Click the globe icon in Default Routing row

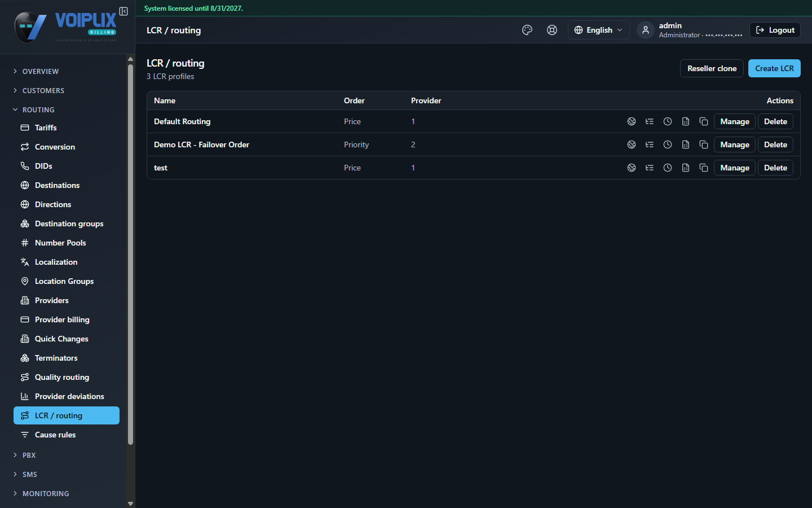point(632,121)
